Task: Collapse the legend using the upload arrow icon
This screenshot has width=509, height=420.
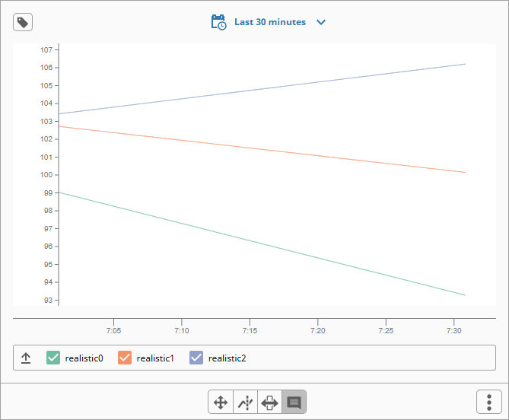Action: point(26,358)
